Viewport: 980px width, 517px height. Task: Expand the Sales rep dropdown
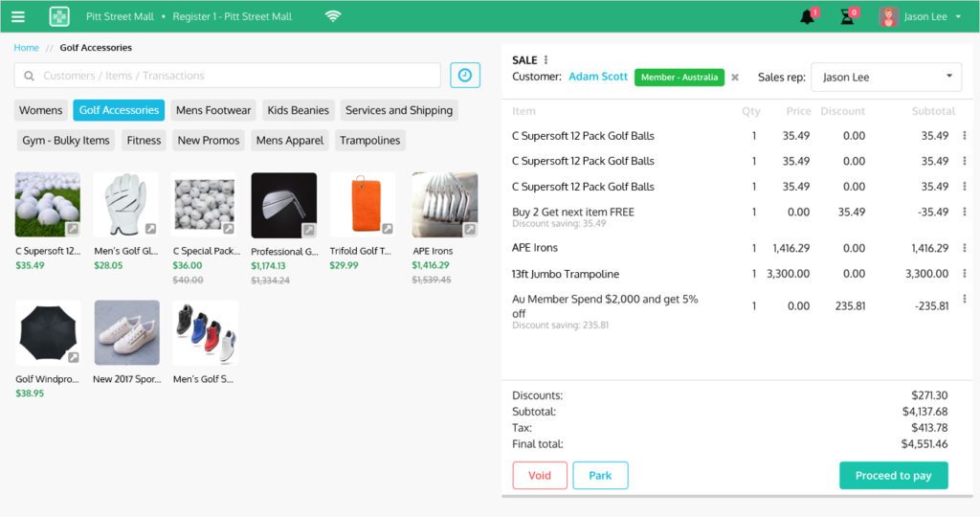coord(886,77)
